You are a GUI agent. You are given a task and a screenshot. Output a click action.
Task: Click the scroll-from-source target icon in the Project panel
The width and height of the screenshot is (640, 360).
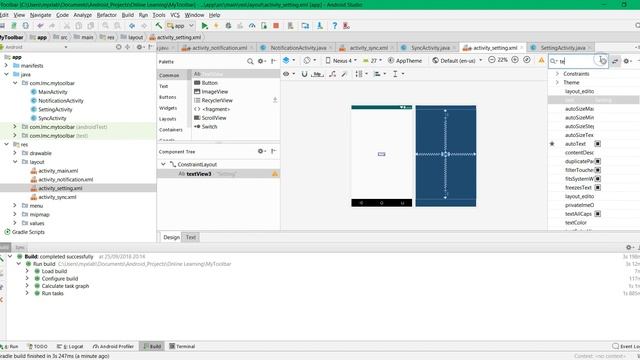coord(118,47)
